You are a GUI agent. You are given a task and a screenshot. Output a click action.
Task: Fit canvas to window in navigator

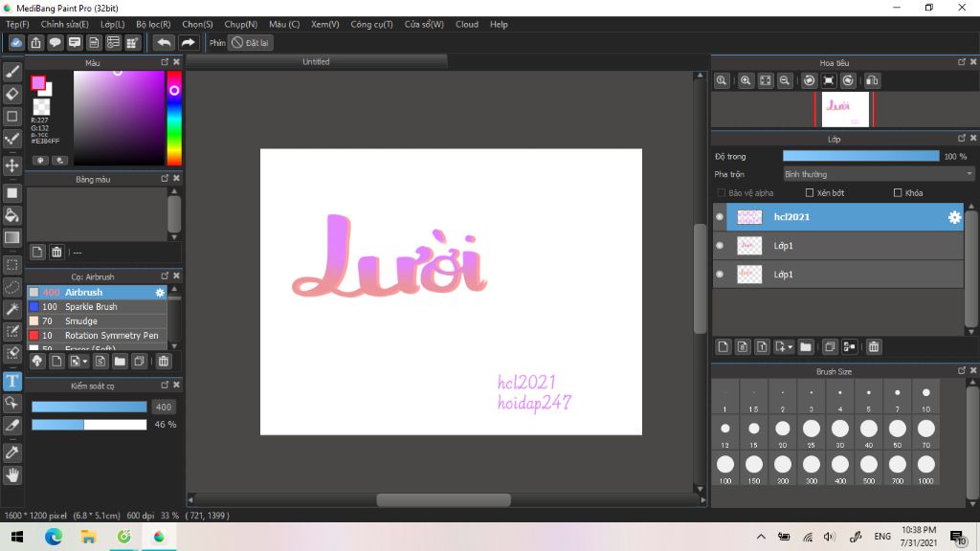click(x=765, y=80)
